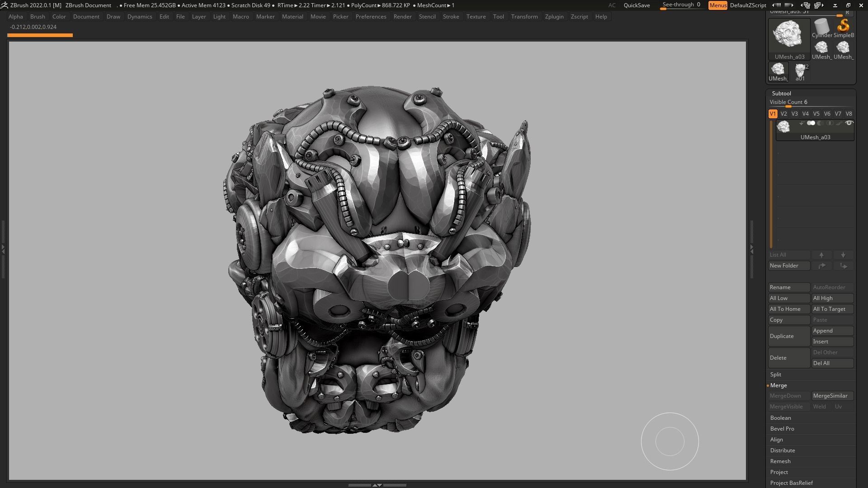The width and height of the screenshot is (868, 488).
Task: Click the MergeSimilar button
Action: point(832,396)
